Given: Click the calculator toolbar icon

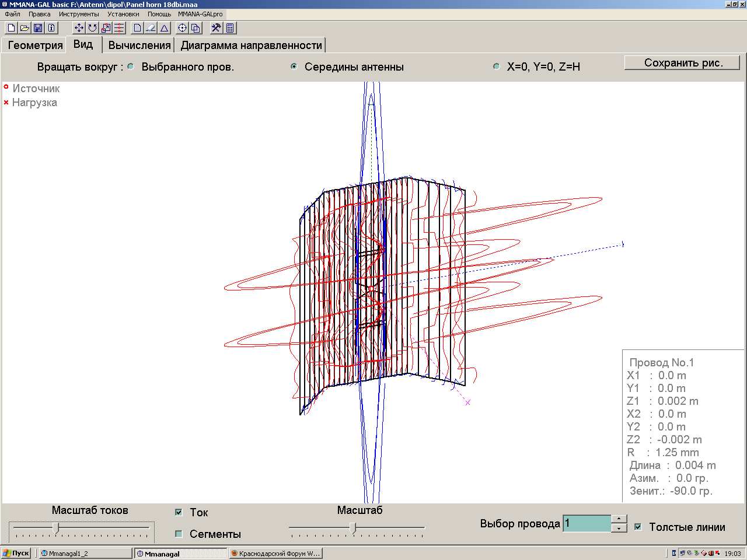Looking at the screenshot, I should pyautogui.click(x=230, y=28).
